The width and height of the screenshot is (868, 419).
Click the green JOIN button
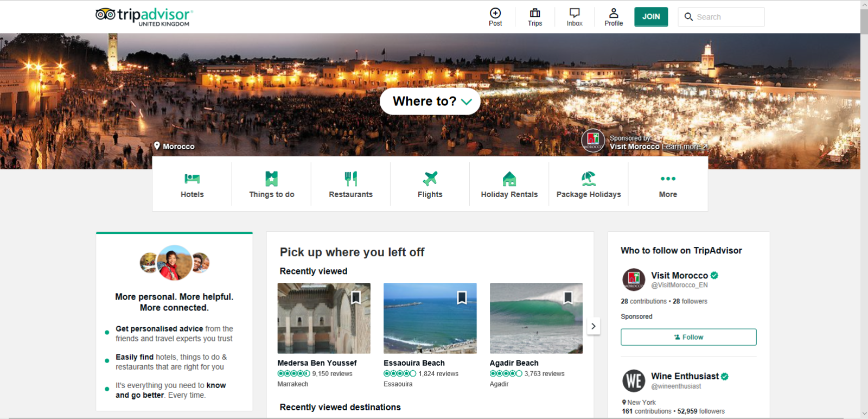click(x=651, y=17)
